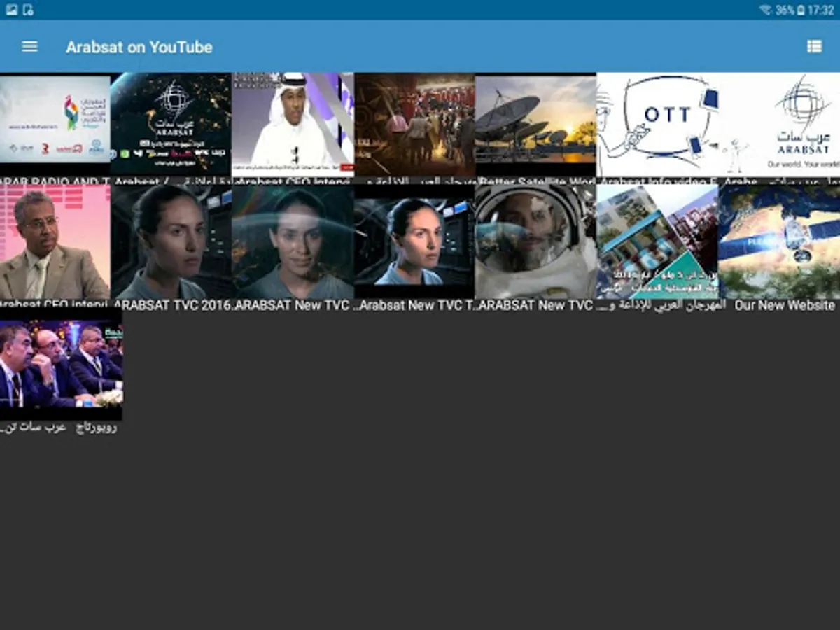
Task: Select the 'Our New Website' caption
Action: [x=785, y=306]
